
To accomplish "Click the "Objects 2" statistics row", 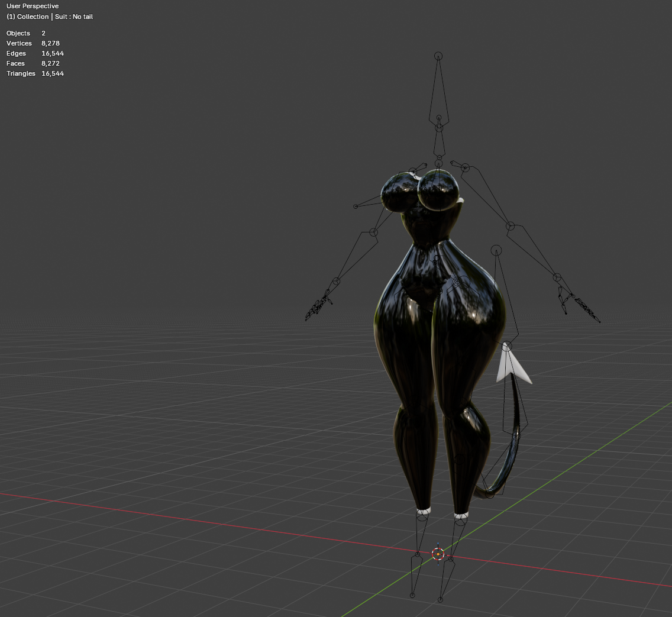I will pos(25,33).
